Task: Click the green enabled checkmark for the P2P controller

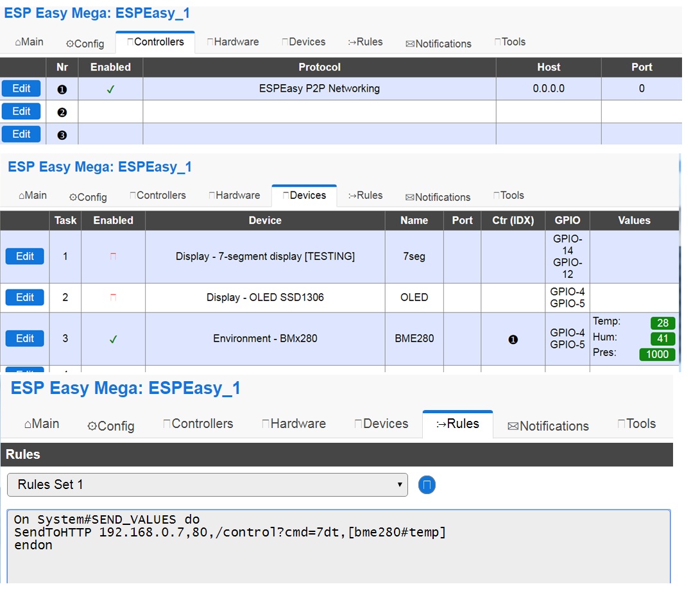Action: click(111, 89)
